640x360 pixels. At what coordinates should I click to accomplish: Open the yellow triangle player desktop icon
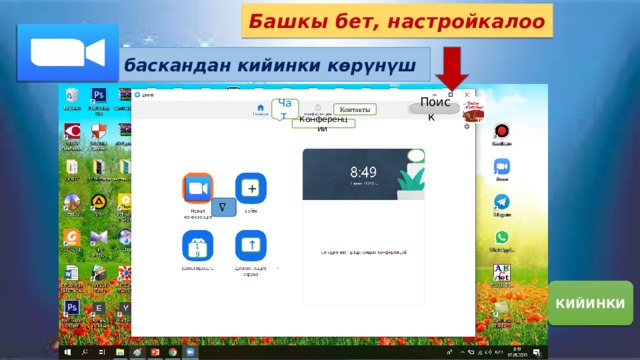click(x=98, y=202)
